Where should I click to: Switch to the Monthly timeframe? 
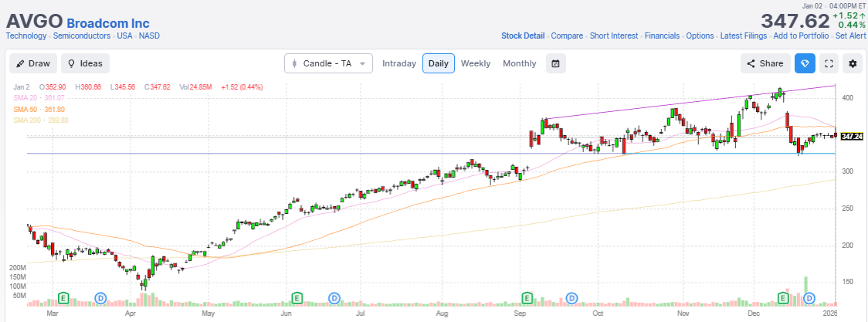point(519,63)
